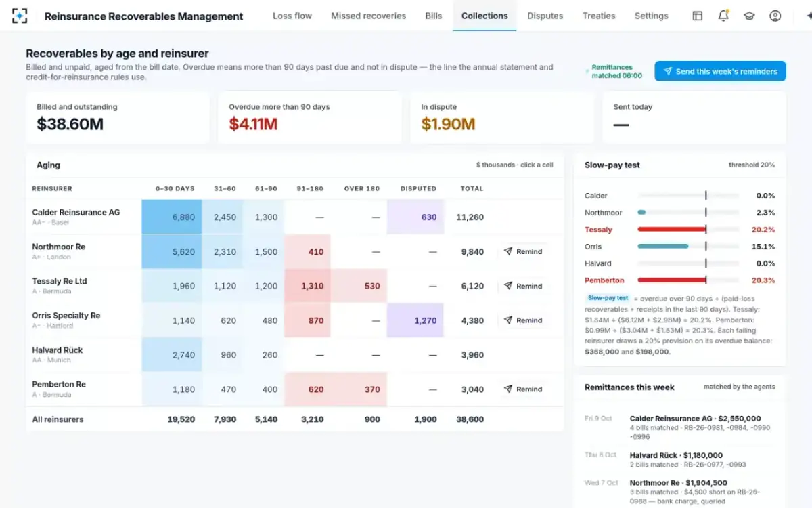Screen dimensions: 812x508
Task: Click Calder Reinsurance AG name in Aging table
Action: [x=76, y=212]
